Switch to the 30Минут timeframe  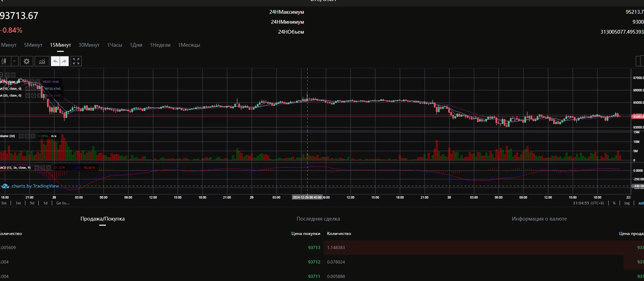(89, 45)
